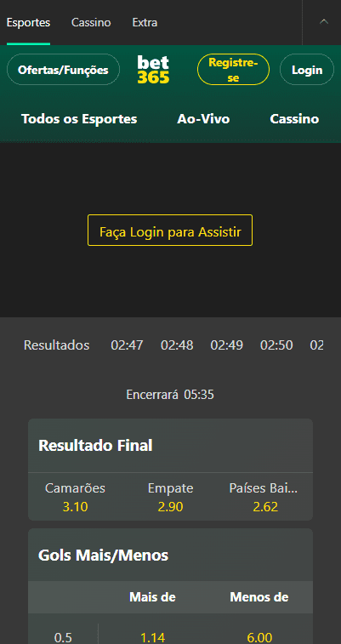Bet on Empate at 2.90
This screenshot has width=341, height=644.
coord(170,497)
